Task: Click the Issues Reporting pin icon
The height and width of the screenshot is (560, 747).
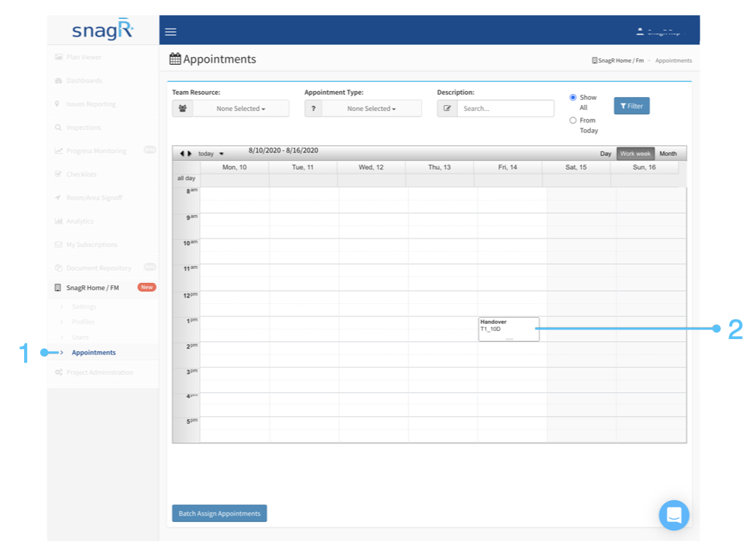Action: (57, 104)
